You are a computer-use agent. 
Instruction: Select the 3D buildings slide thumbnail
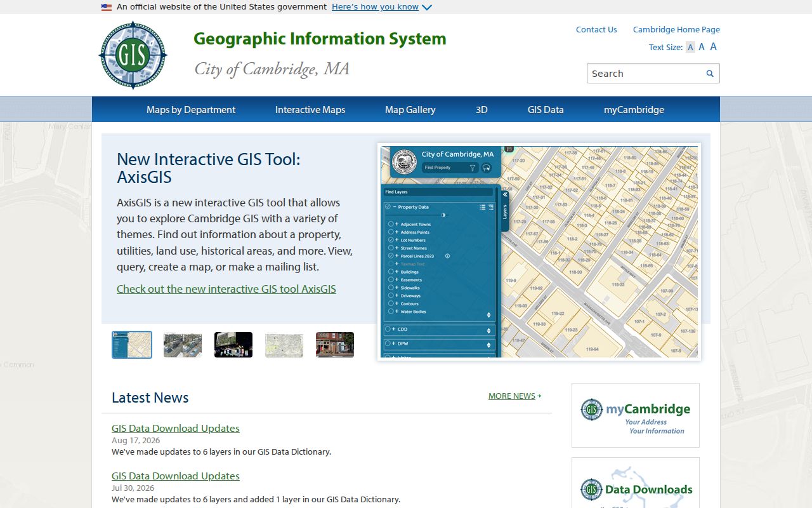point(183,345)
